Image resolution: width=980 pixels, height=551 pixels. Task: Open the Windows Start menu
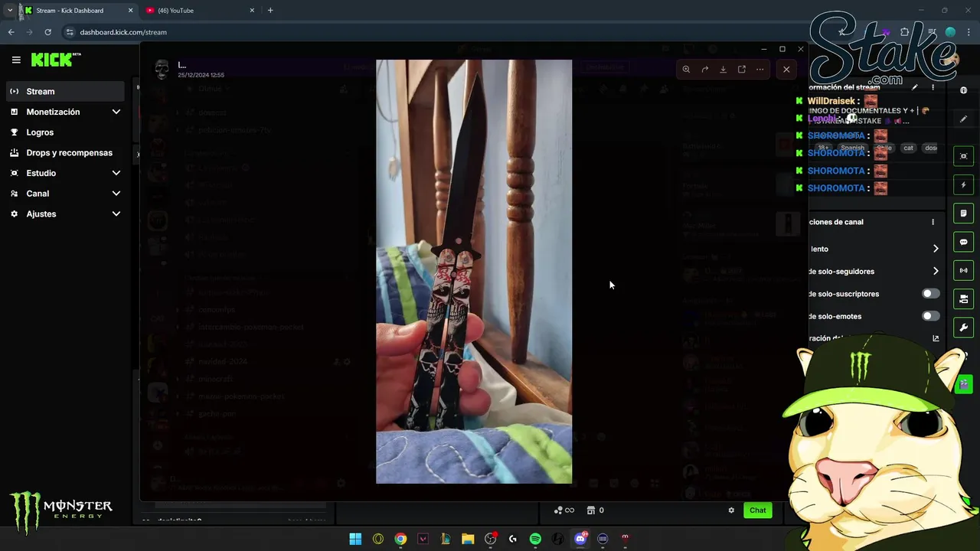click(x=355, y=539)
